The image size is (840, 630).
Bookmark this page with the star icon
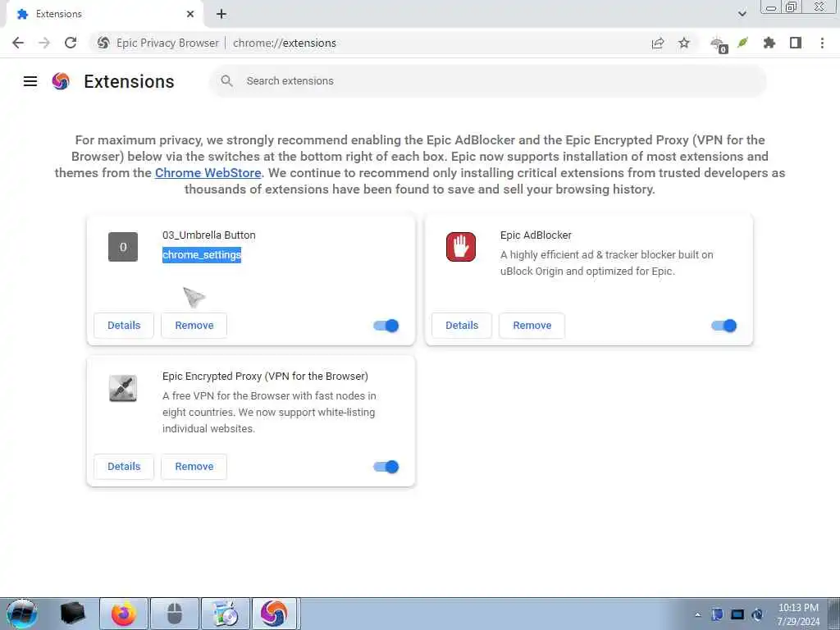pyautogui.click(x=684, y=43)
